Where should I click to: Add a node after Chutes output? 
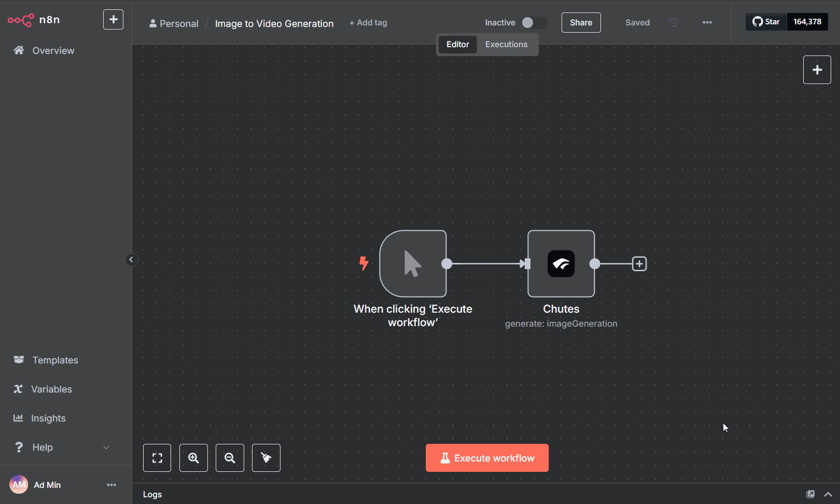tap(639, 263)
